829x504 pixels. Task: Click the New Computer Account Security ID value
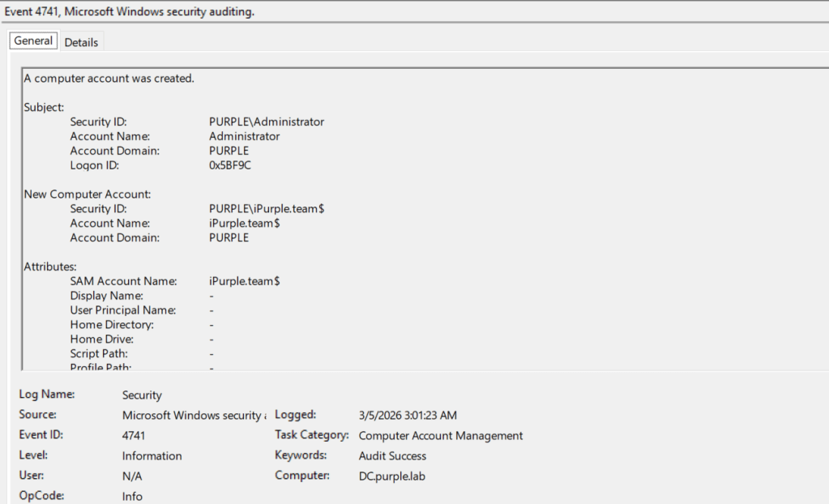tap(267, 209)
